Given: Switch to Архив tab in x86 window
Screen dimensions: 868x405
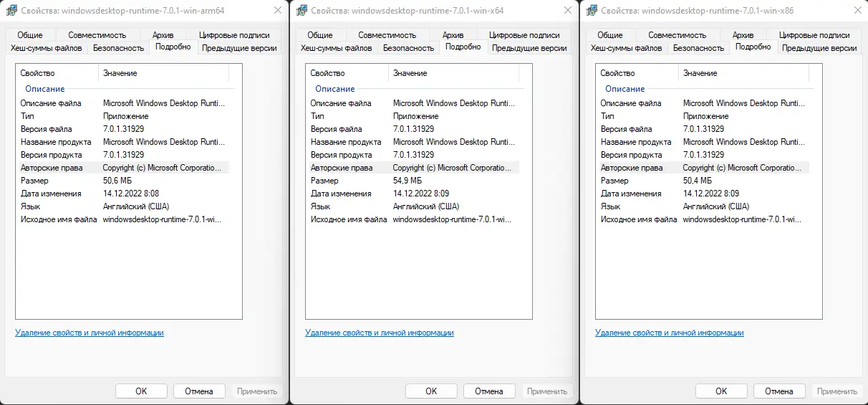Looking at the screenshot, I should coord(743,34).
